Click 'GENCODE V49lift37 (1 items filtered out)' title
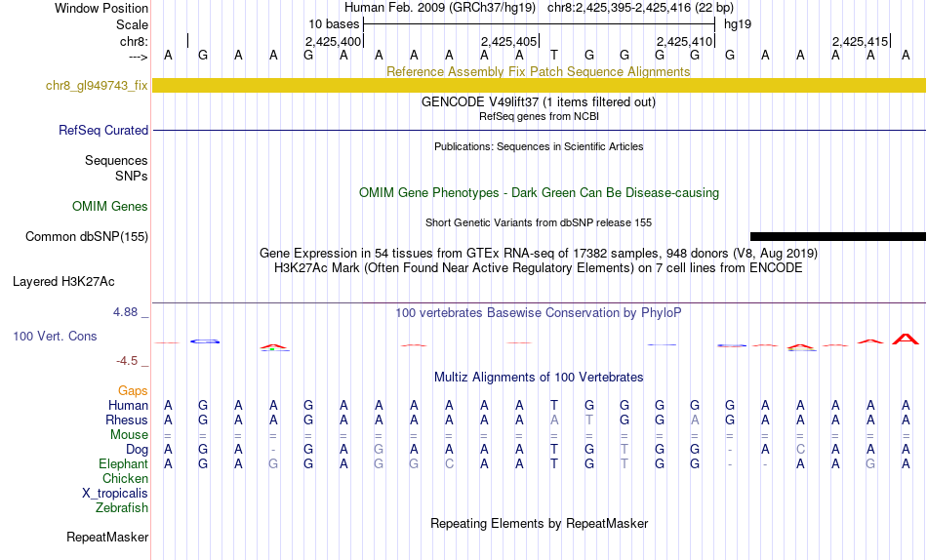Viewport: 927px width, 560px height. (539, 101)
